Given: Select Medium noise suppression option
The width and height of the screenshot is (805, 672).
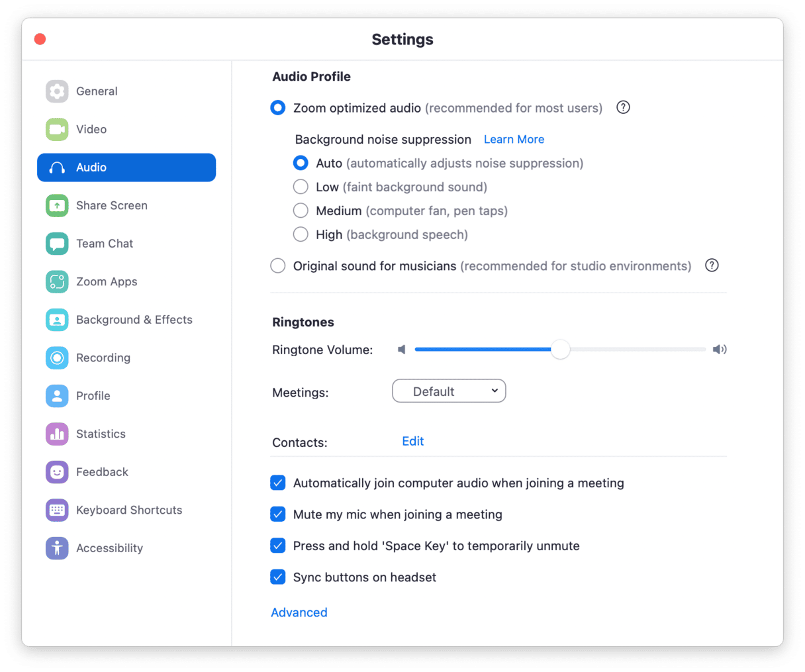Looking at the screenshot, I should point(301,211).
